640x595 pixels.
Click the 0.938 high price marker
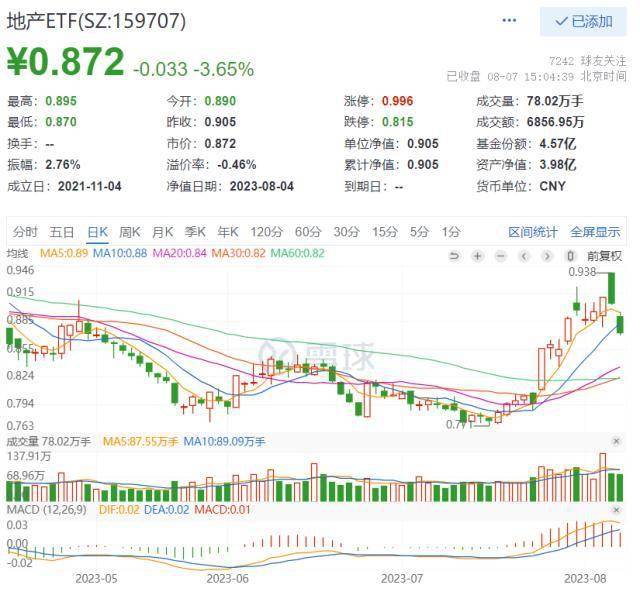pyautogui.click(x=582, y=272)
